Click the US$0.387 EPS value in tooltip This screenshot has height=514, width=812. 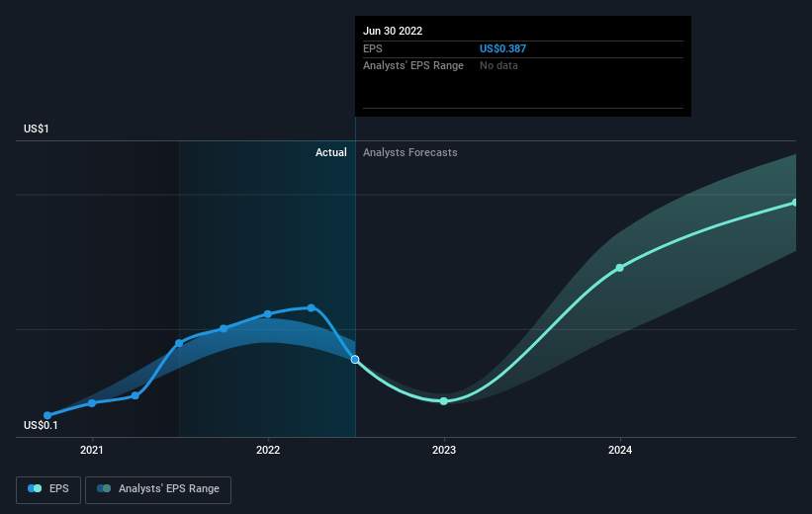click(502, 48)
